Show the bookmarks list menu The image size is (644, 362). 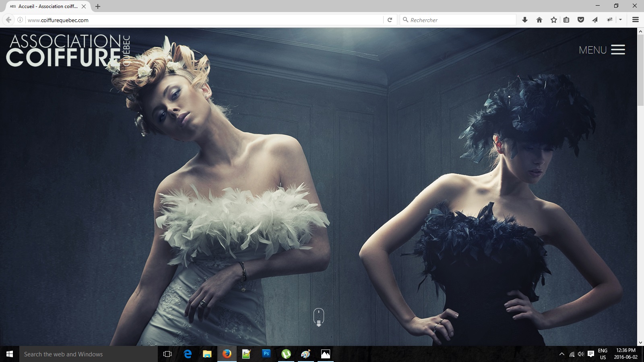[566, 20]
